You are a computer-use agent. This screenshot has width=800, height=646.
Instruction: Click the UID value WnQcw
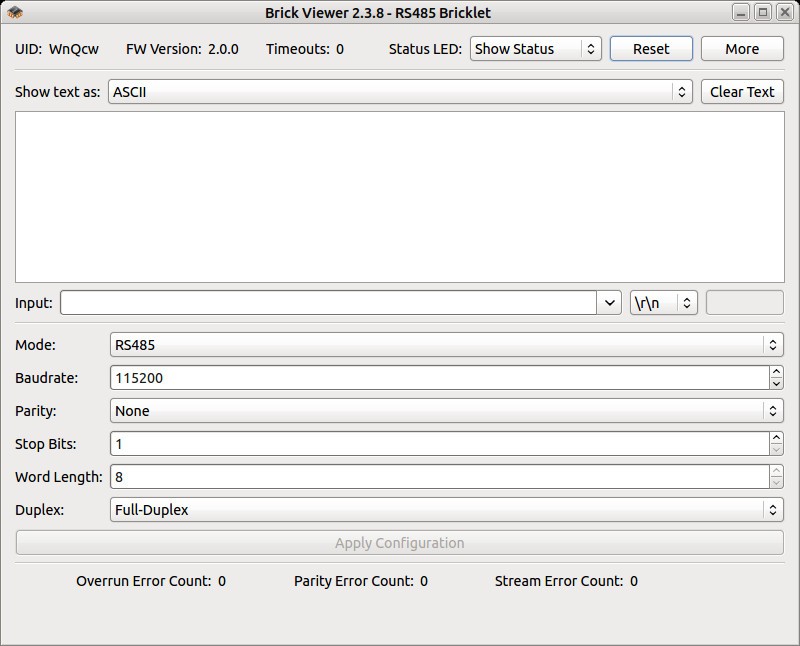(73, 49)
